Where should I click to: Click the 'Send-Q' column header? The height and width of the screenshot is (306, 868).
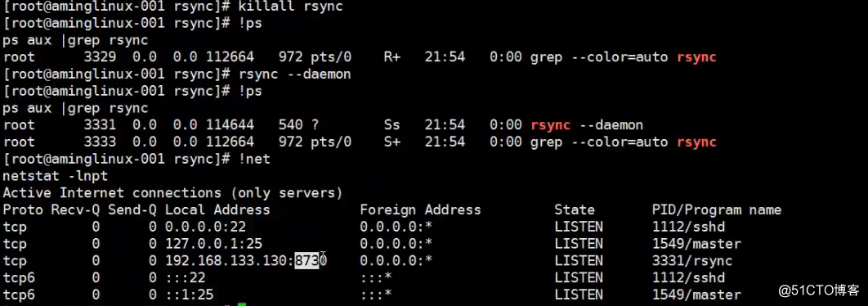tap(132, 210)
